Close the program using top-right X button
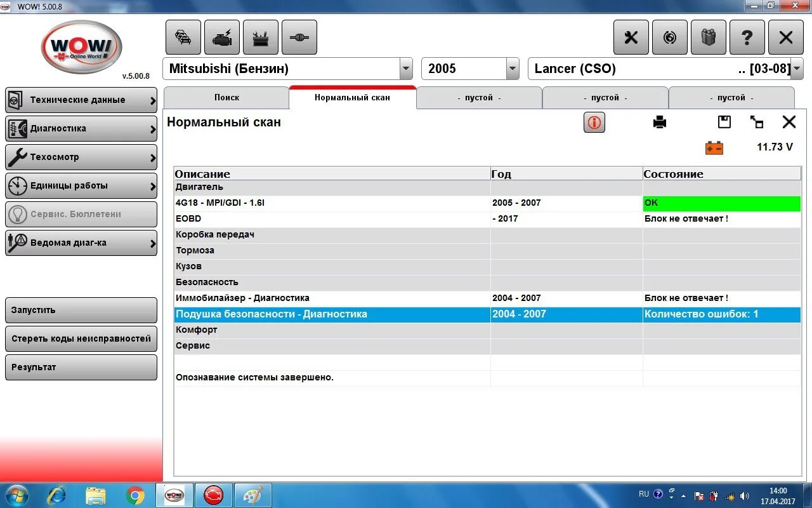 (786, 37)
